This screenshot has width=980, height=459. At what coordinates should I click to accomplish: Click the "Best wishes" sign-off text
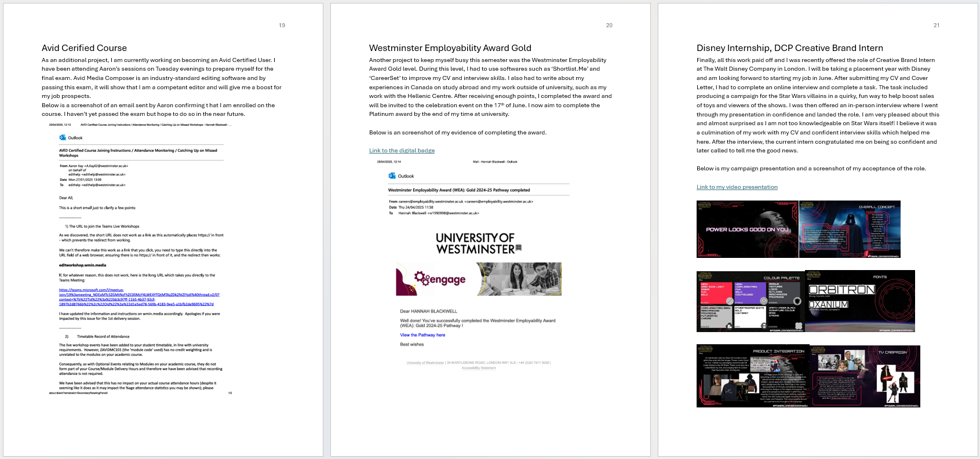(411, 344)
